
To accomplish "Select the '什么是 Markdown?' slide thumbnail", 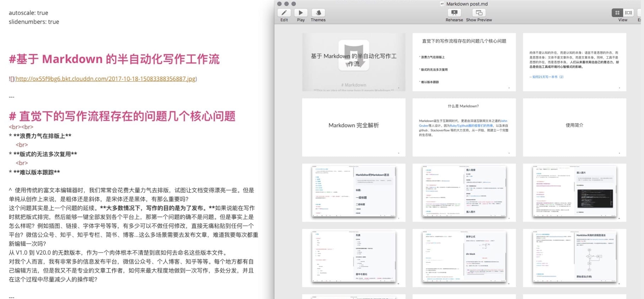I will click(x=464, y=127).
